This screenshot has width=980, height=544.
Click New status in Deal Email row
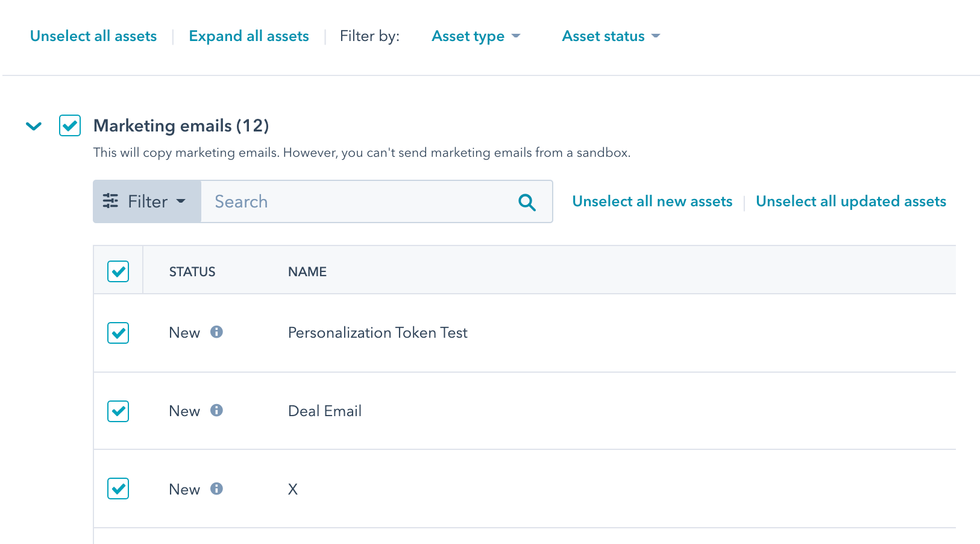pyautogui.click(x=184, y=411)
